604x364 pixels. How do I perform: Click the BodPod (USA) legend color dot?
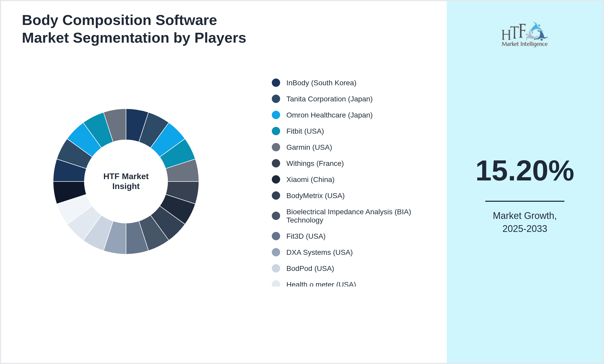pos(276,268)
